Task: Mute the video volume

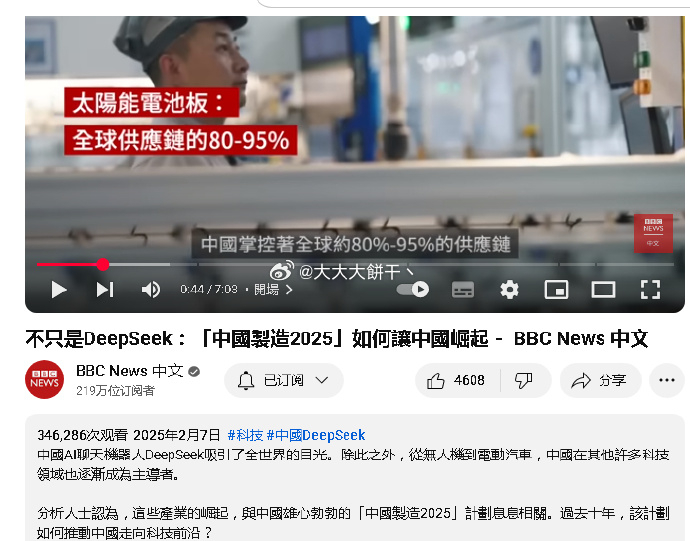Action: [150, 290]
